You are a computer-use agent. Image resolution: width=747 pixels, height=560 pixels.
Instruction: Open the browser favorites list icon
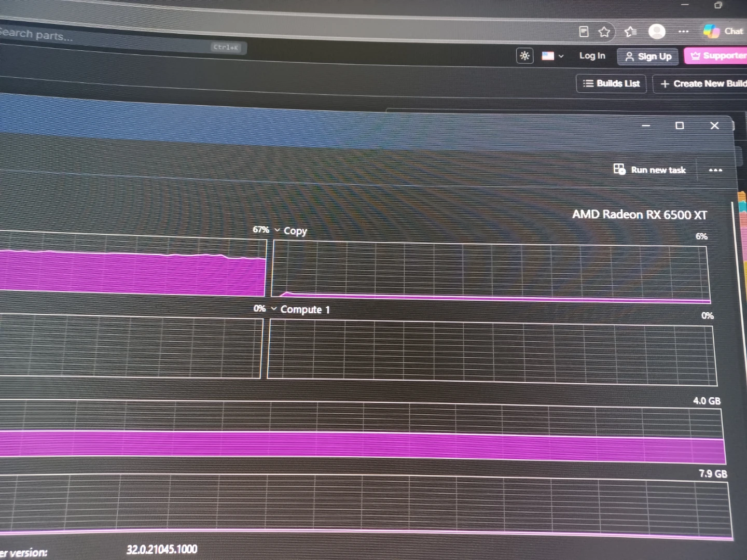click(630, 32)
